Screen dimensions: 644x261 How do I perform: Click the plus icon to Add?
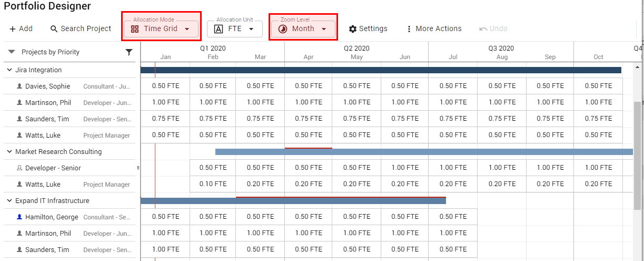(x=13, y=29)
